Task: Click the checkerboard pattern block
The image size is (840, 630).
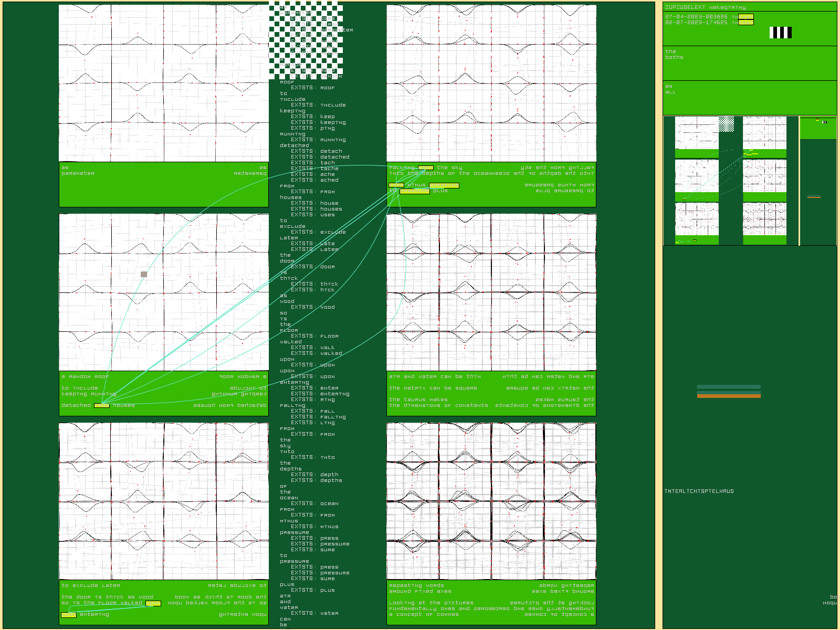Action: (306, 40)
